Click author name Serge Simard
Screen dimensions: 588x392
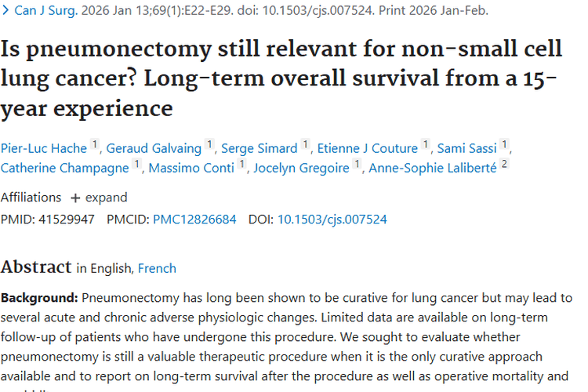(259, 148)
